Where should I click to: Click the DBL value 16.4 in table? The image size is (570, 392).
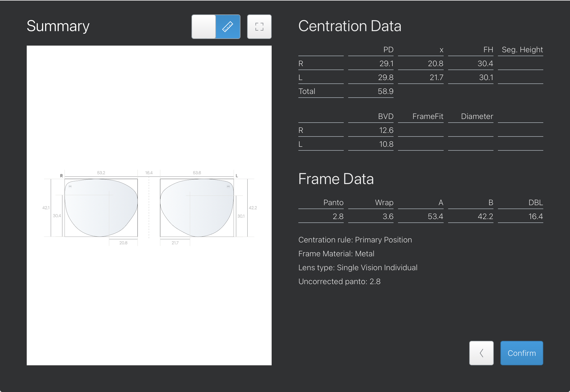[535, 216]
